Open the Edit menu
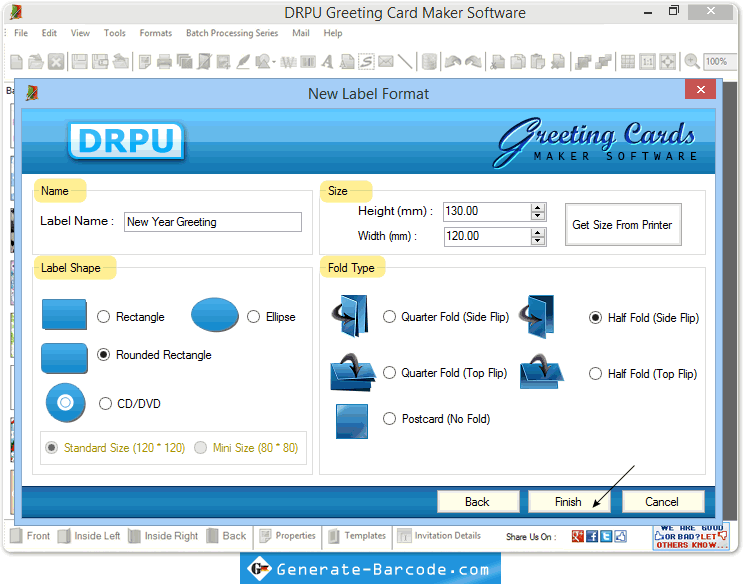744x584 pixels. coord(49,33)
